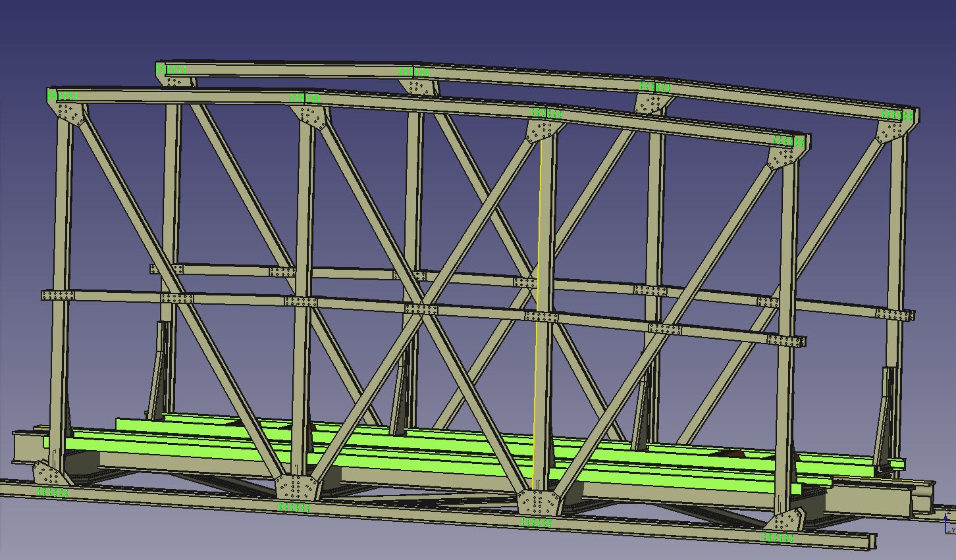Click the front truss top chord beam
The image size is (956, 560).
pyautogui.click(x=421, y=105)
